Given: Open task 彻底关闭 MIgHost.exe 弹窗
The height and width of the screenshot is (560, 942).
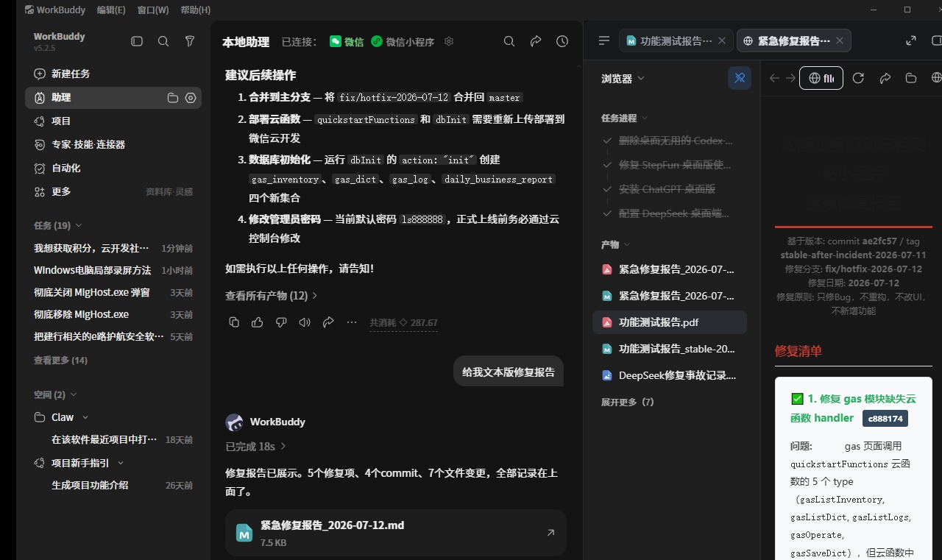Looking at the screenshot, I should 113,292.
